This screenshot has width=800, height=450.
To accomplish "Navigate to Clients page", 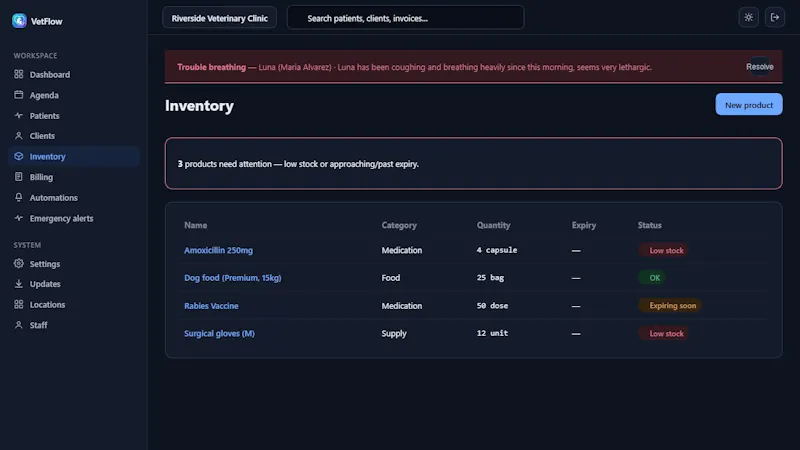I will [x=74, y=136].
